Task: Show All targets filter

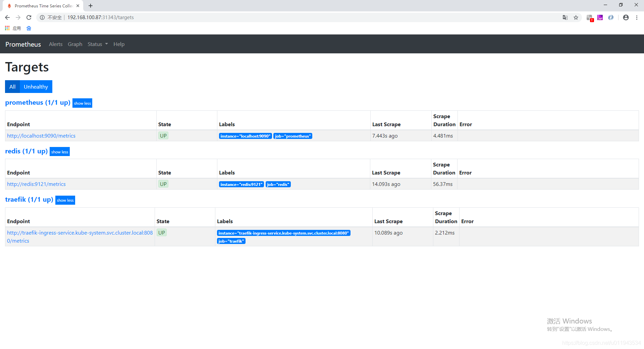Action: 12,87
